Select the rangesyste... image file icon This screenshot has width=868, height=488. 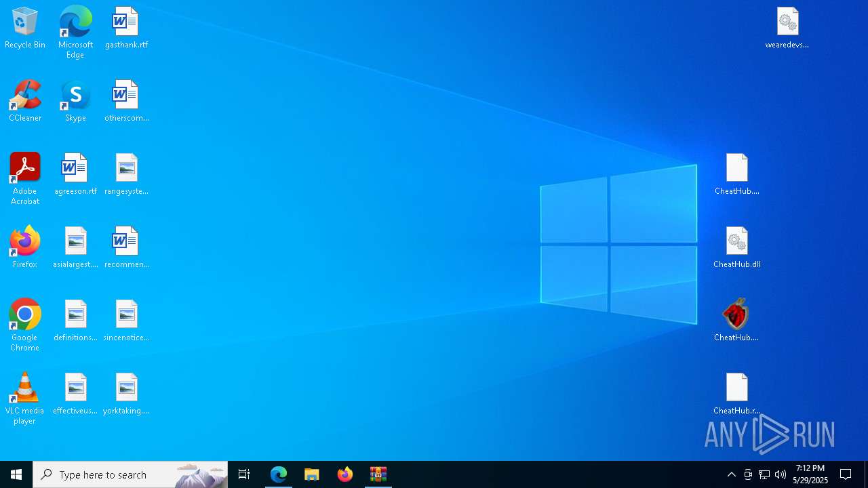pyautogui.click(x=126, y=175)
